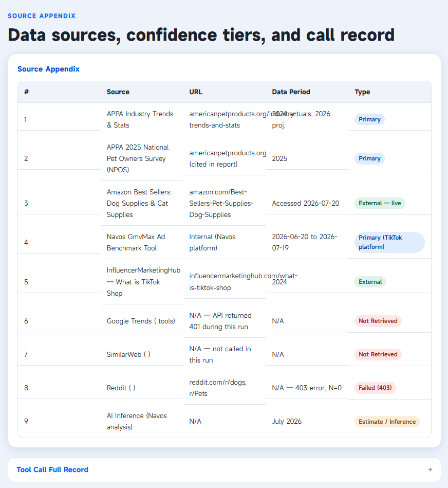Click the Primary badge in row 1
Viewport: 448px width, 488px height.
pyautogui.click(x=370, y=119)
